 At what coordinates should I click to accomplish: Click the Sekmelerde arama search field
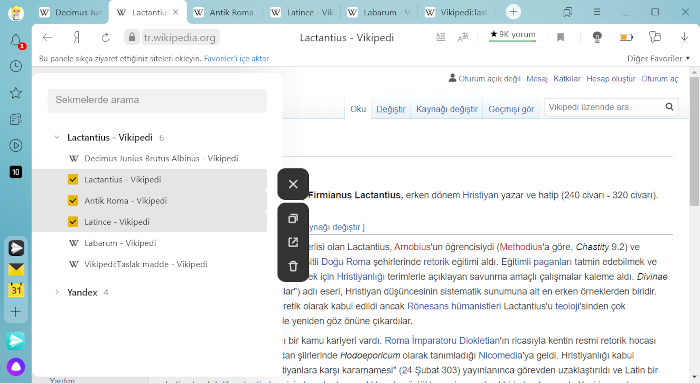[157, 100]
